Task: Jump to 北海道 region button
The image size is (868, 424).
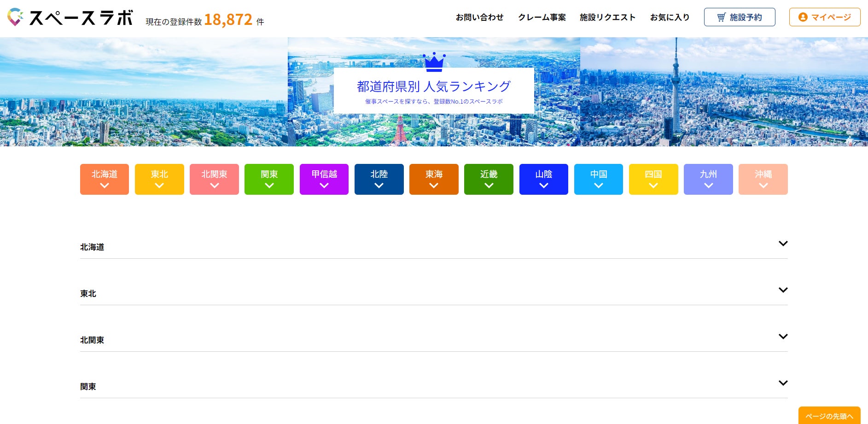Action: tap(105, 179)
